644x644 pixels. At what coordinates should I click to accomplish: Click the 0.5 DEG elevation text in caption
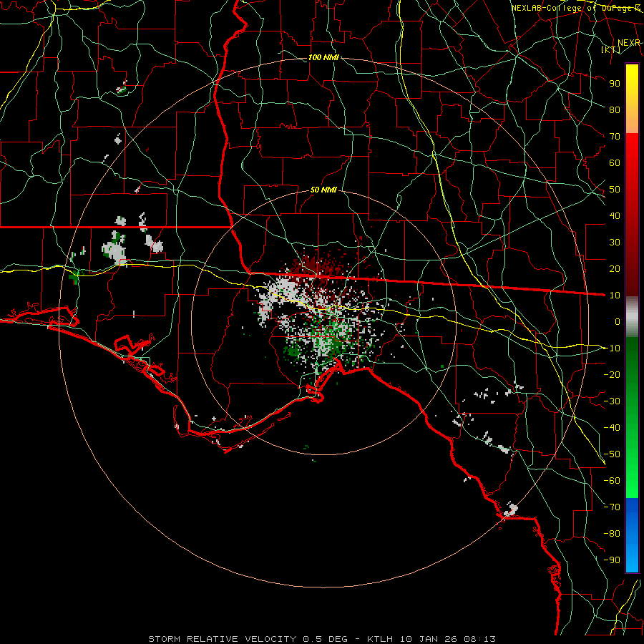325,639
